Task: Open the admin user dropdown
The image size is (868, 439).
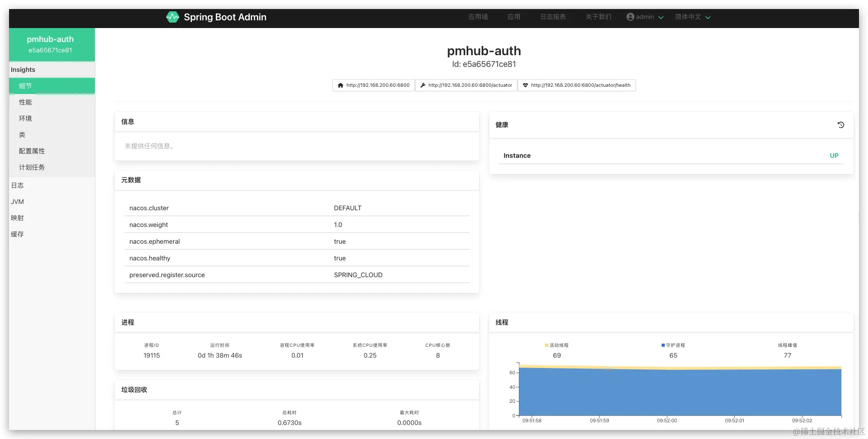Action: click(645, 17)
